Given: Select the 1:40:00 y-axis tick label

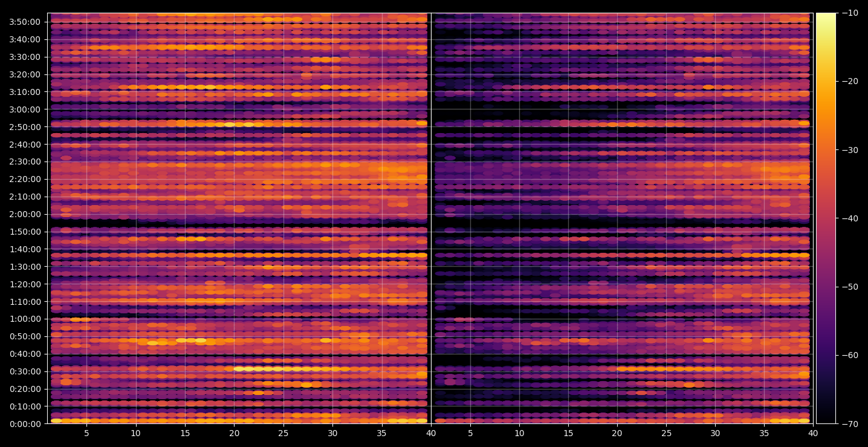Looking at the screenshot, I should tap(25, 249).
